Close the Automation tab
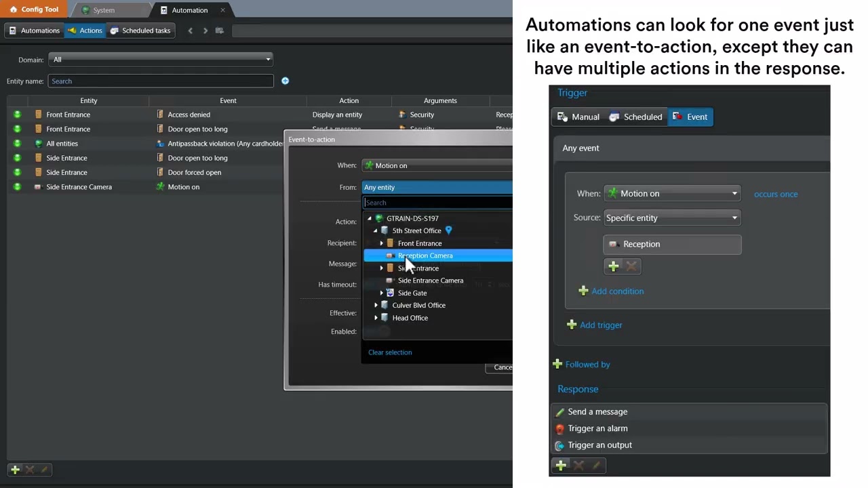The width and height of the screenshot is (868, 488). point(222,10)
